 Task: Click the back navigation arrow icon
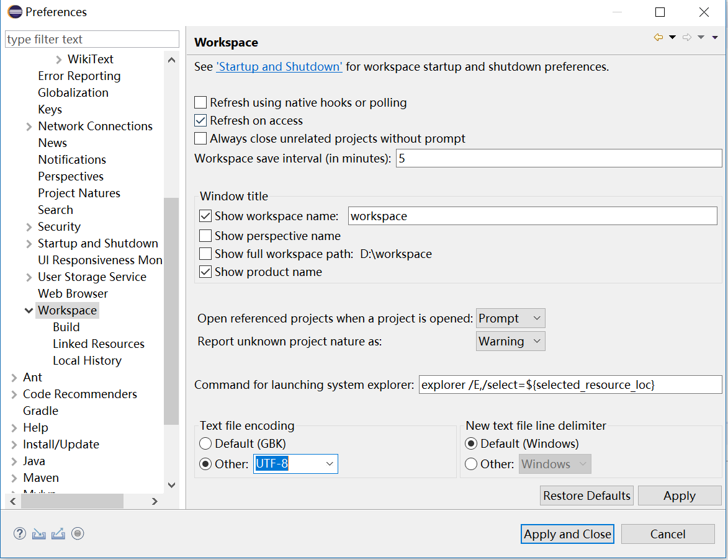coord(658,37)
